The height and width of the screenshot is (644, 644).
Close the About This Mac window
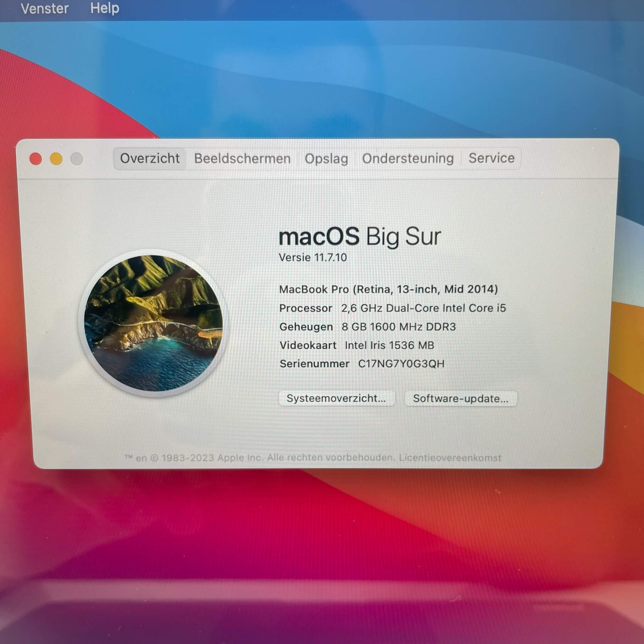click(x=36, y=159)
